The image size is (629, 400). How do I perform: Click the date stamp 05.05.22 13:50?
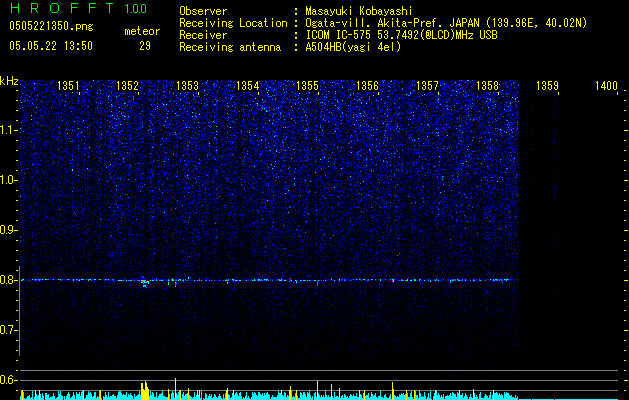point(51,46)
